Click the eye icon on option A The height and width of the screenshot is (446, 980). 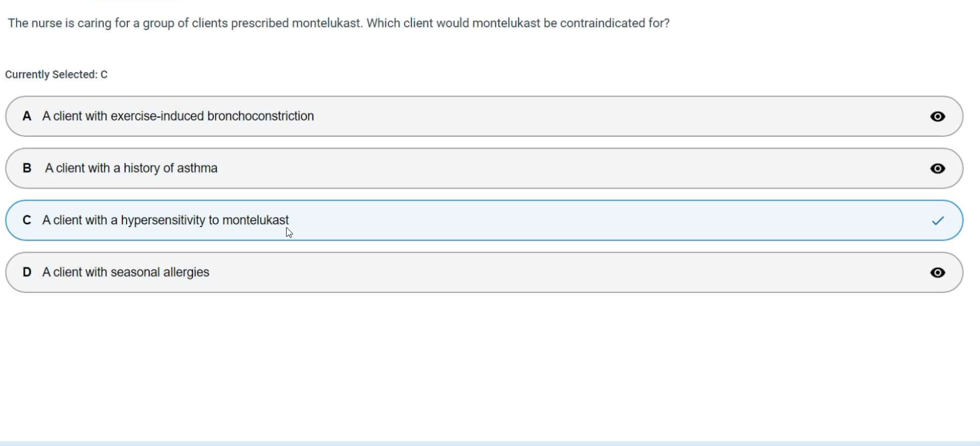tap(938, 117)
